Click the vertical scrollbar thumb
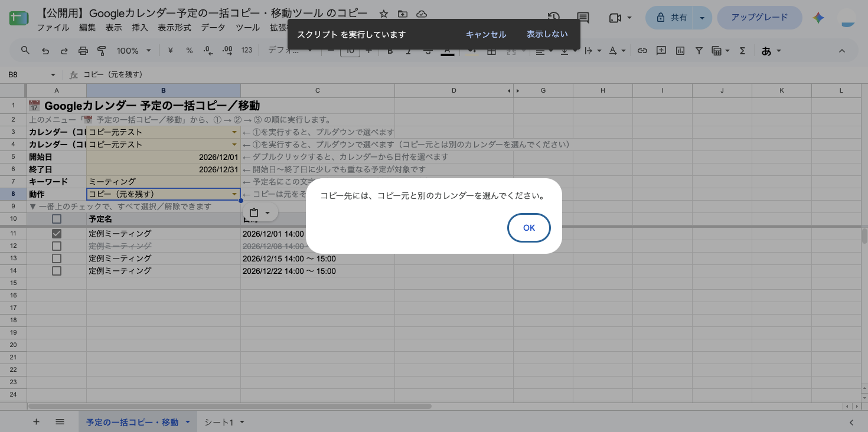This screenshot has height=432, width=868. pyautogui.click(x=864, y=235)
